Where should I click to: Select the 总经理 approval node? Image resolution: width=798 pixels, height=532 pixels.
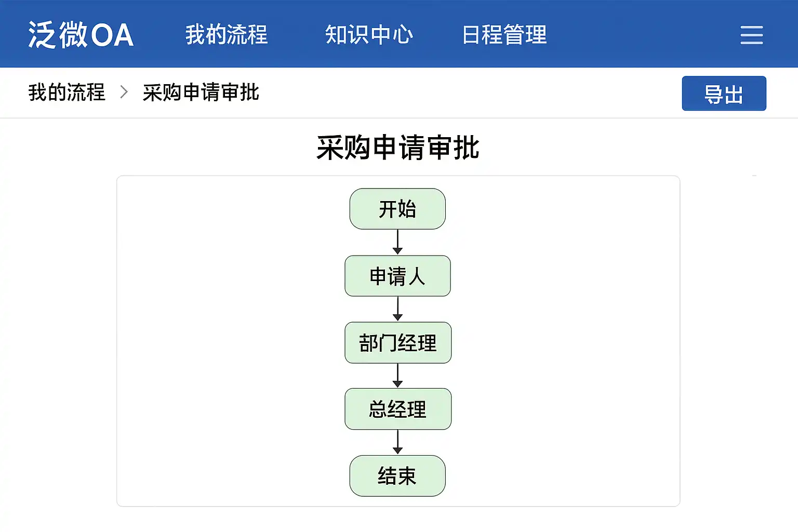coord(397,409)
